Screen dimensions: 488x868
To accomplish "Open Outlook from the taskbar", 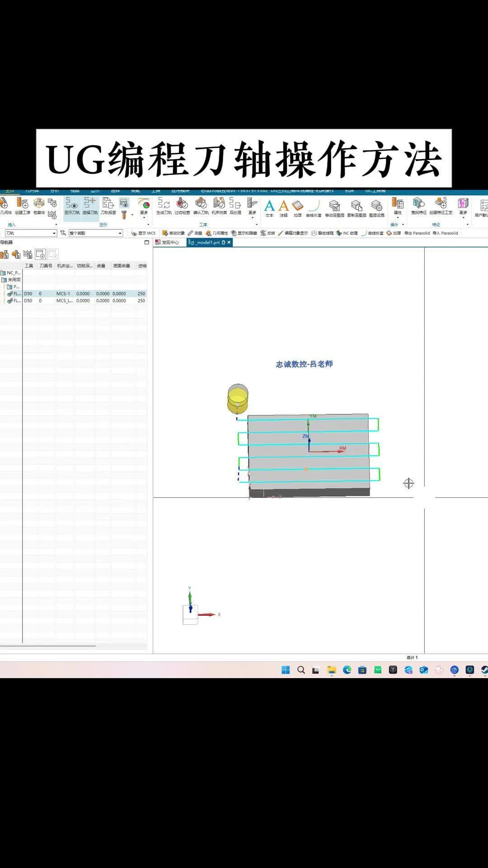I will (424, 670).
